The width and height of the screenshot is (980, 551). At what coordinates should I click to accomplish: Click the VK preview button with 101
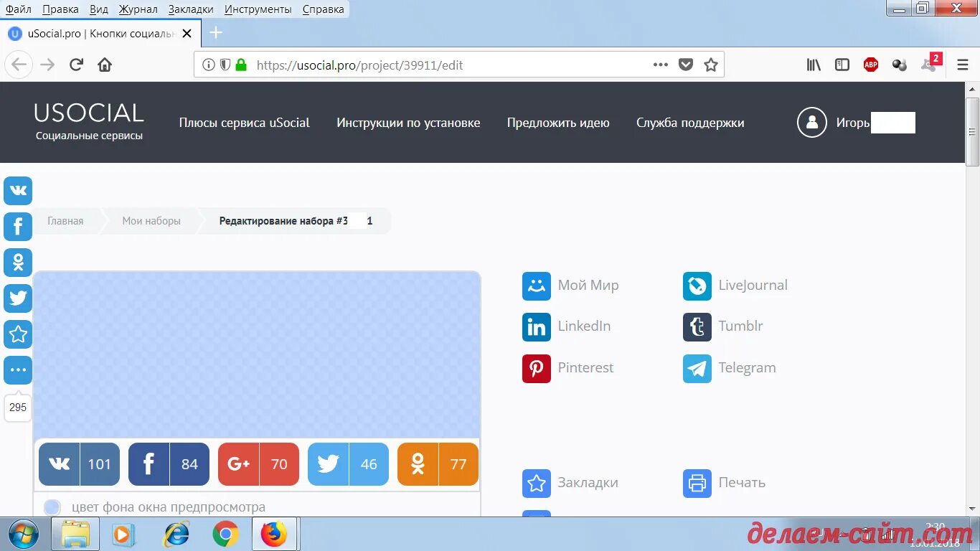(x=79, y=464)
